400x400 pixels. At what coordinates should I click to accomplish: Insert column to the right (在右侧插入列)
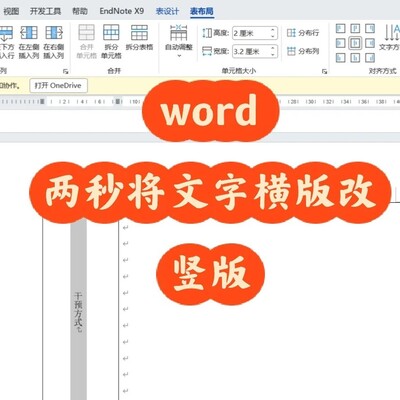54,42
